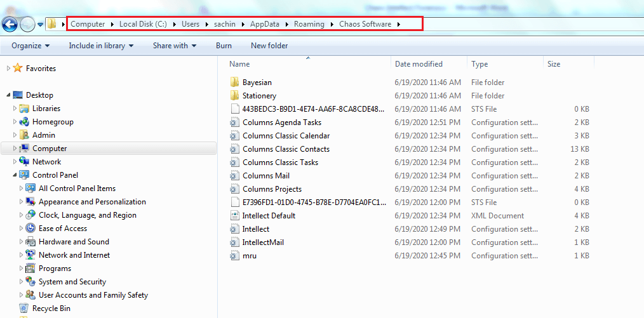The width and height of the screenshot is (644, 318).
Task: Select the Columns Classic Tasks file
Action: click(x=280, y=162)
